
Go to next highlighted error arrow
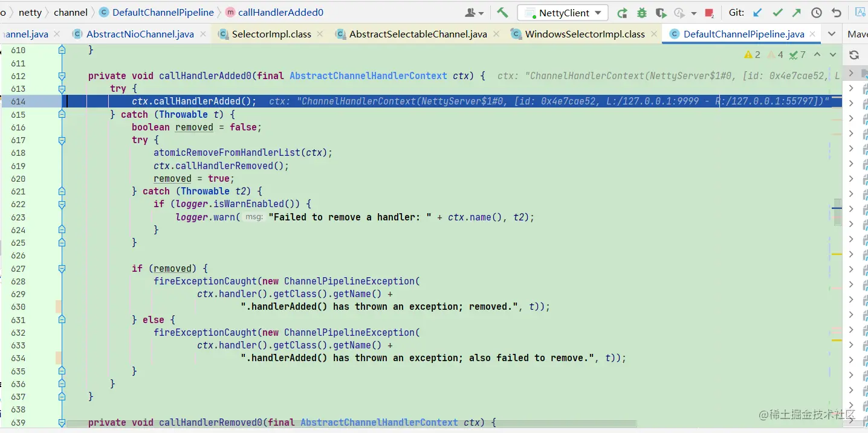[x=832, y=55]
